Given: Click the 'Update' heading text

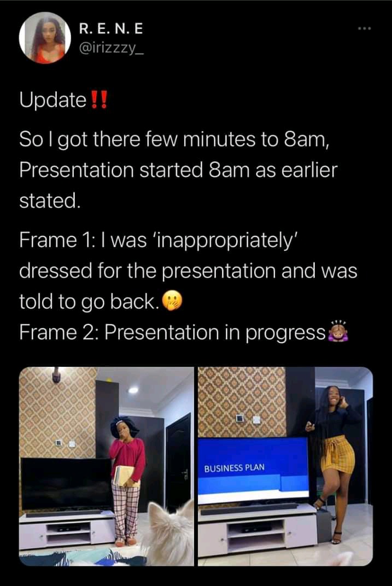Looking at the screenshot, I should click(53, 100).
